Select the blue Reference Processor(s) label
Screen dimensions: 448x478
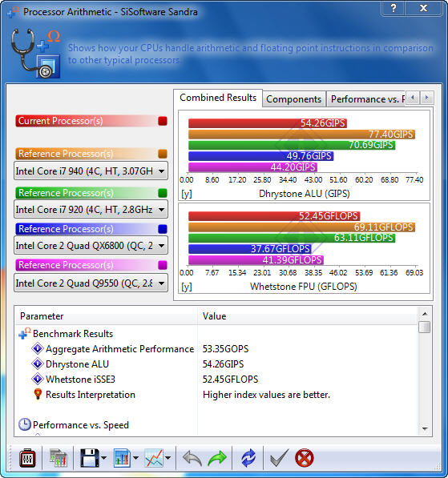(x=66, y=229)
